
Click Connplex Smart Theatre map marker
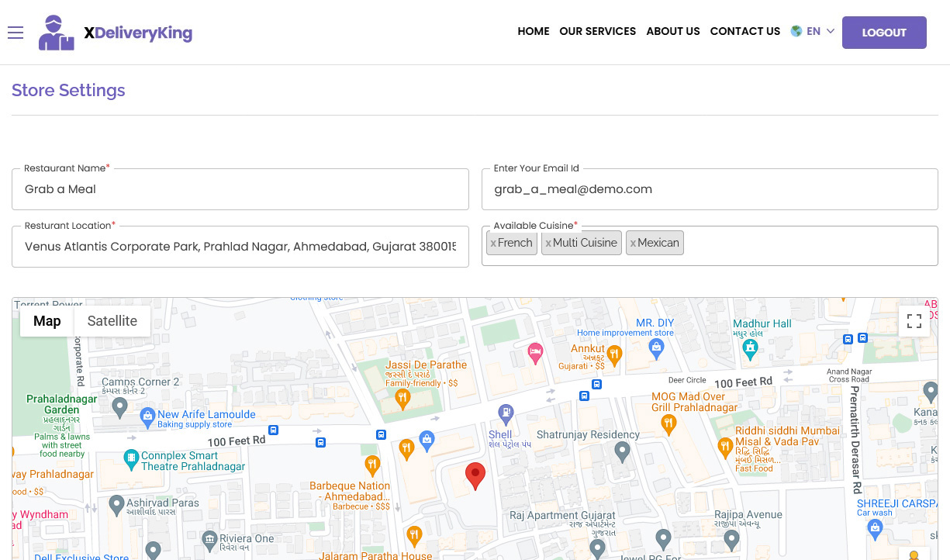click(x=131, y=457)
